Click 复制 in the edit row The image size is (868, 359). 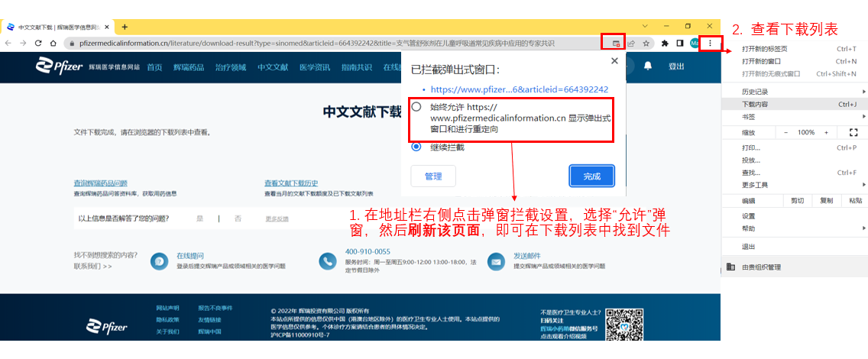pos(826,200)
